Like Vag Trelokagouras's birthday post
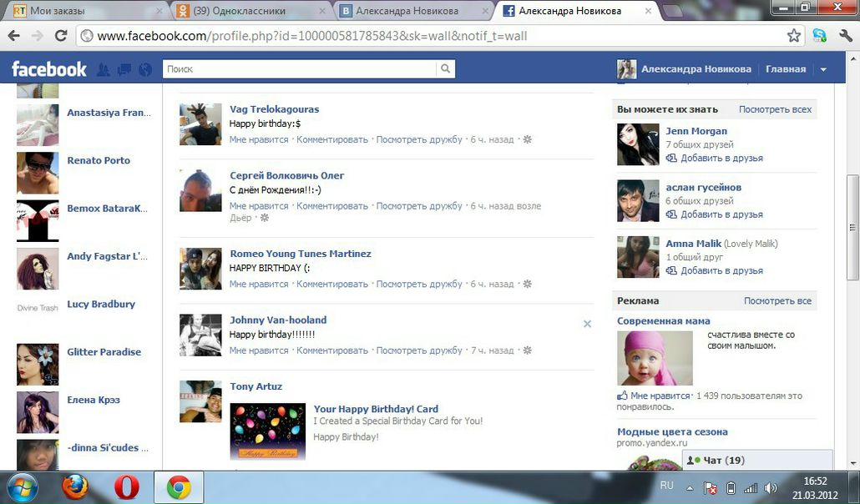860x504 pixels. pos(259,139)
